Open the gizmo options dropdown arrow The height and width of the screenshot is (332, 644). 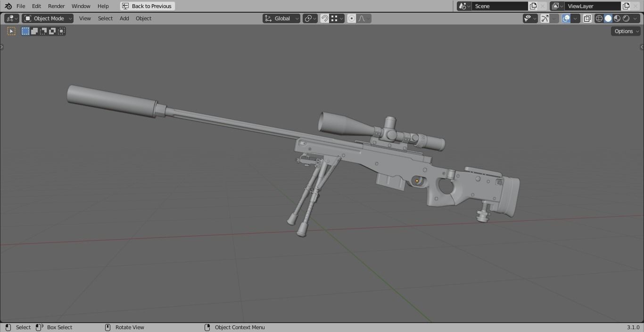[554, 18]
